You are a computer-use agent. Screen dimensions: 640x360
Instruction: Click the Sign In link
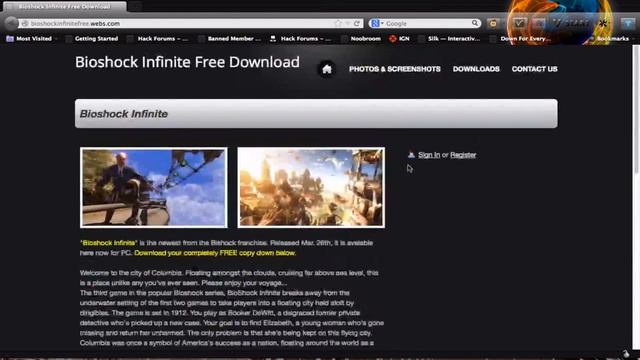point(429,155)
